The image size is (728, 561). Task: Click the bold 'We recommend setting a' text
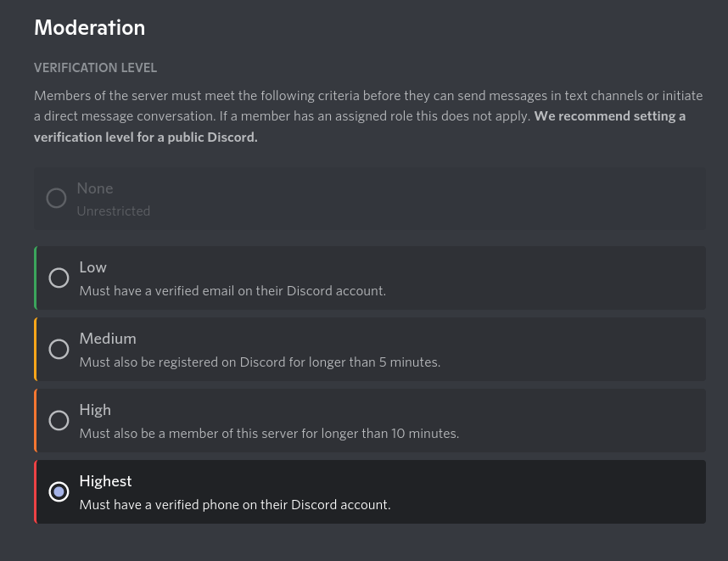(609, 116)
